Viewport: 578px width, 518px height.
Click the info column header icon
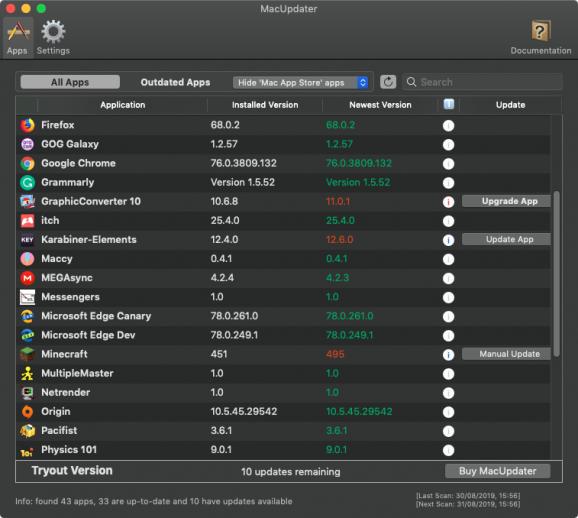449,104
